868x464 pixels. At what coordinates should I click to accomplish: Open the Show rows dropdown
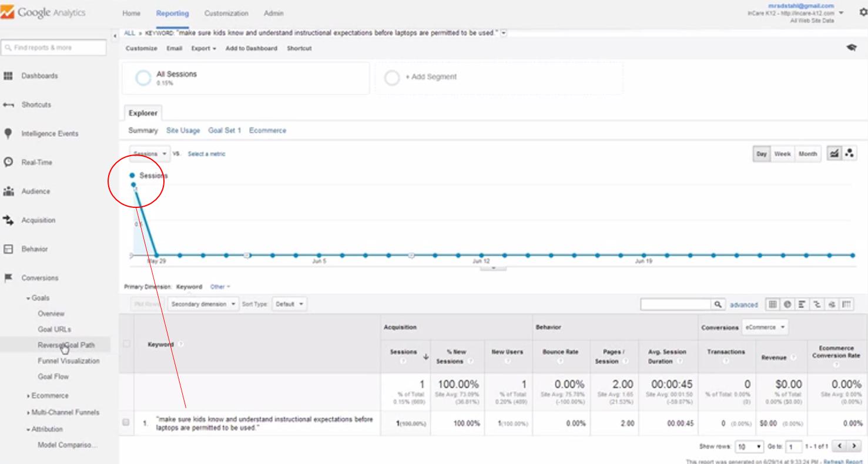pyautogui.click(x=749, y=447)
